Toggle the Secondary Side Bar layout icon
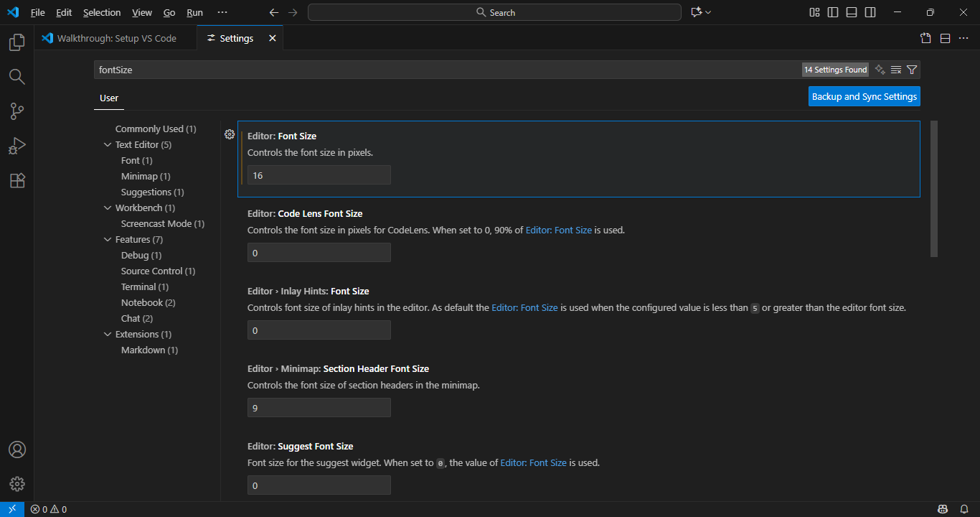980x517 pixels. [x=870, y=12]
